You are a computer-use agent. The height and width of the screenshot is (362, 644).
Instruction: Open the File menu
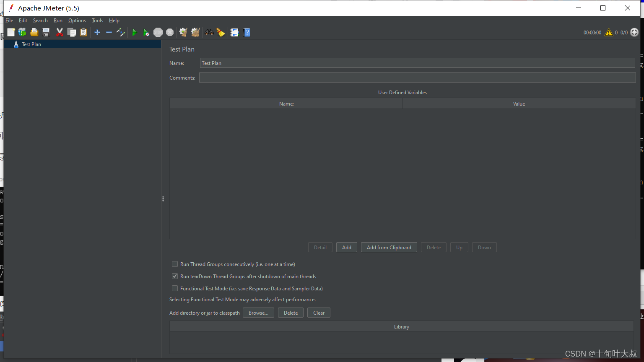coord(9,20)
